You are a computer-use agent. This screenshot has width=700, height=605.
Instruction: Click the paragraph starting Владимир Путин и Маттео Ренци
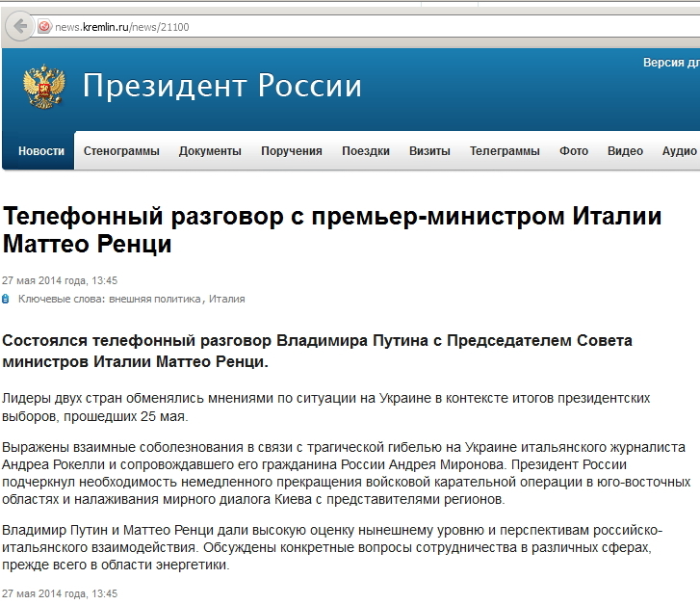pos(332,547)
